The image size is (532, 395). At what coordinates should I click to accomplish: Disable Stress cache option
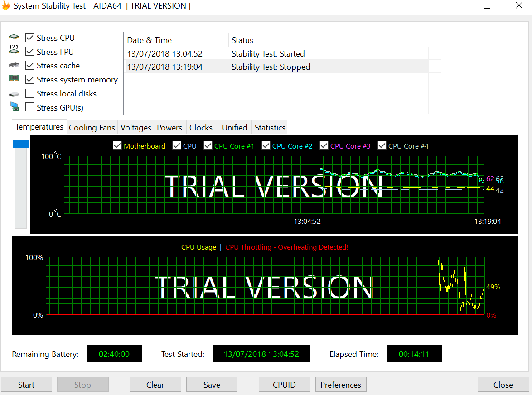pyautogui.click(x=30, y=65)
